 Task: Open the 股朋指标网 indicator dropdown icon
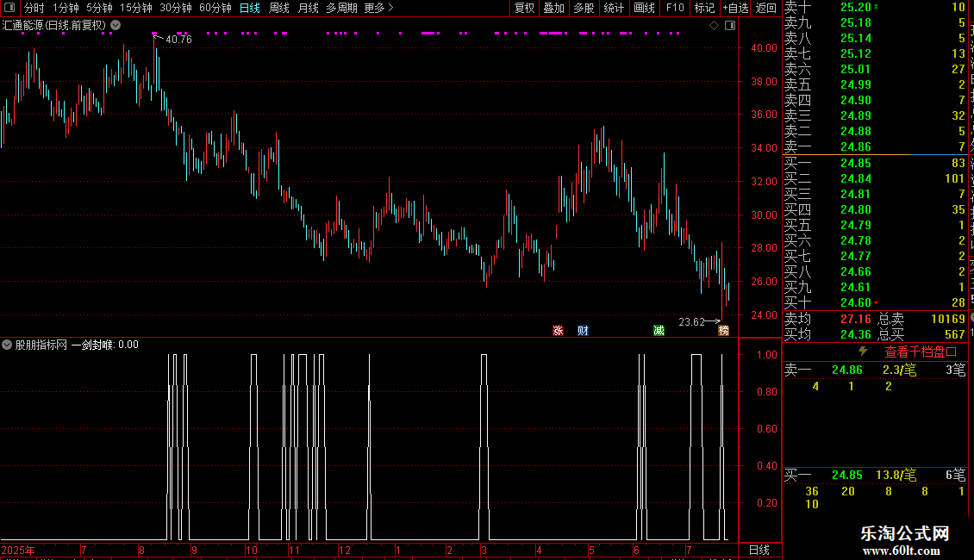pyautogui.click(x=7, y=345)
